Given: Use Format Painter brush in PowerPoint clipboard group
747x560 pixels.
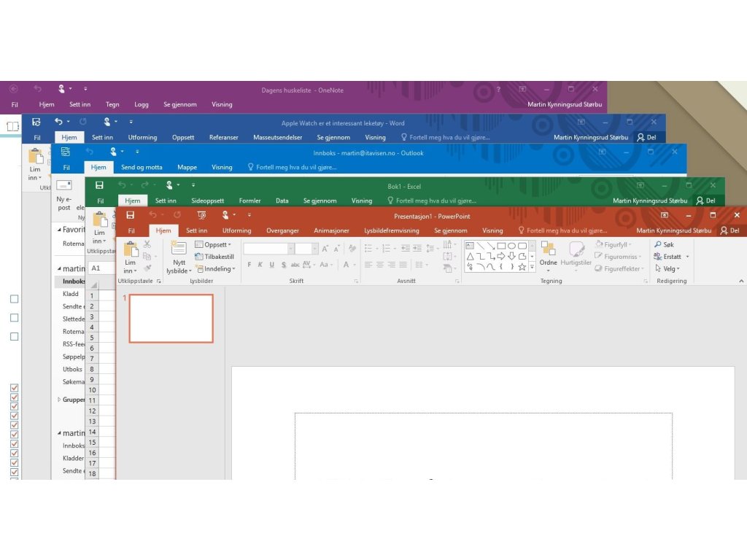Looking at the screenshot, I should [x=147, y=268].
